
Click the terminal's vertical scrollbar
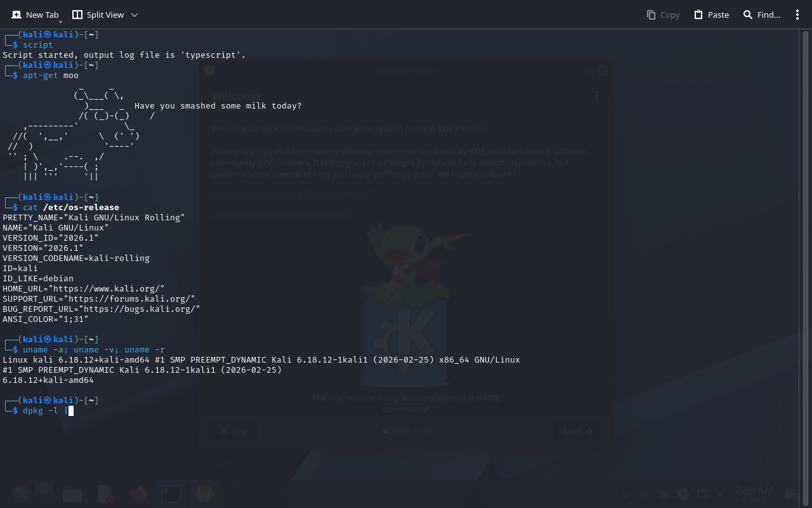[x=805, y=254]
